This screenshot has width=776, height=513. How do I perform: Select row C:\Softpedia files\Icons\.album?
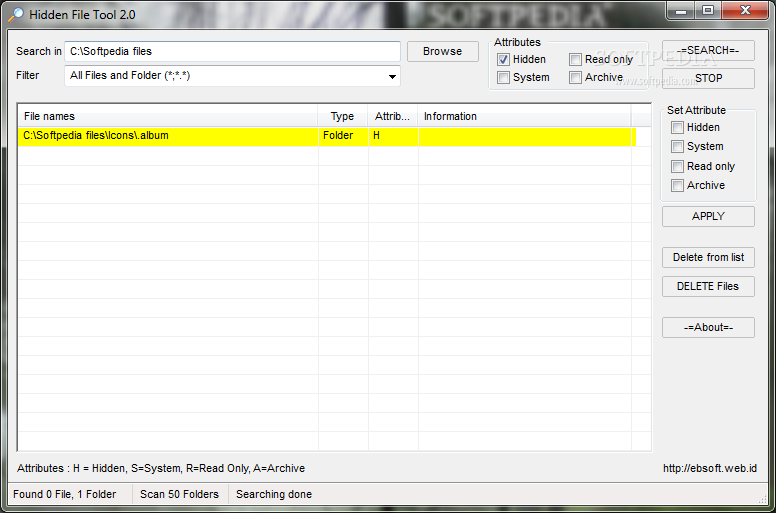(x=327, y=136)
